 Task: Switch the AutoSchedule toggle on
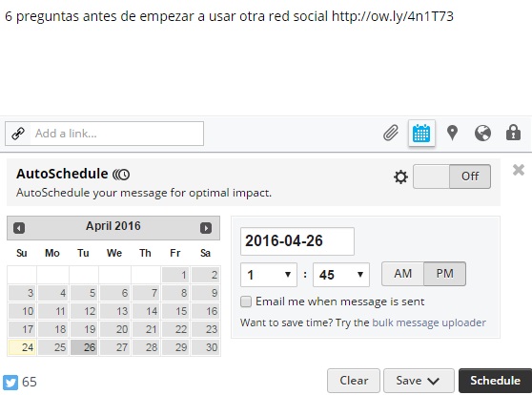(x=452, y=177)
